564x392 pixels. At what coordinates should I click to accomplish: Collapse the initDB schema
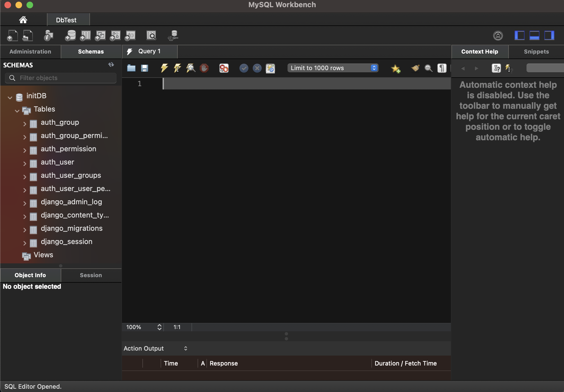[x=10, y=97]
